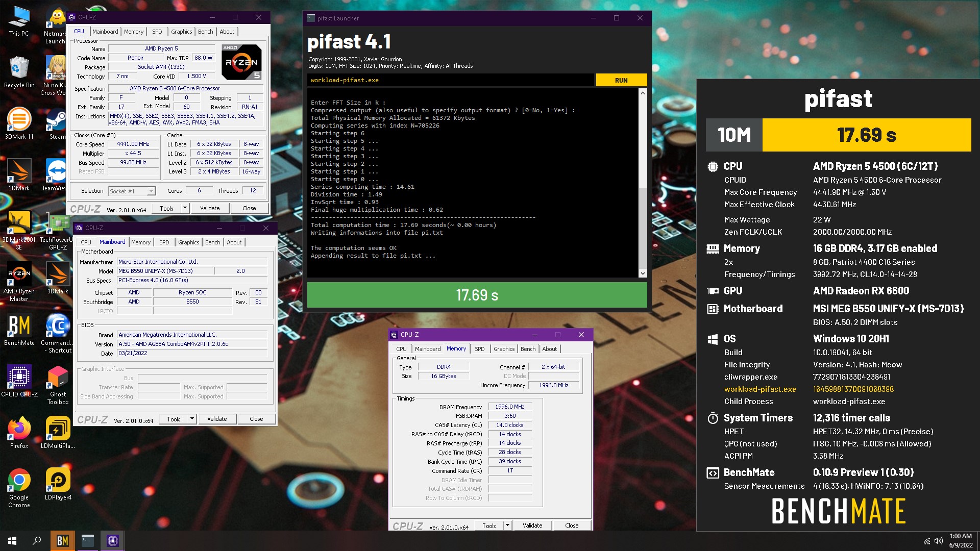Screen dimensions: 980x551
Task: Switch to console window in taskbar
Action: coord(88,541)
